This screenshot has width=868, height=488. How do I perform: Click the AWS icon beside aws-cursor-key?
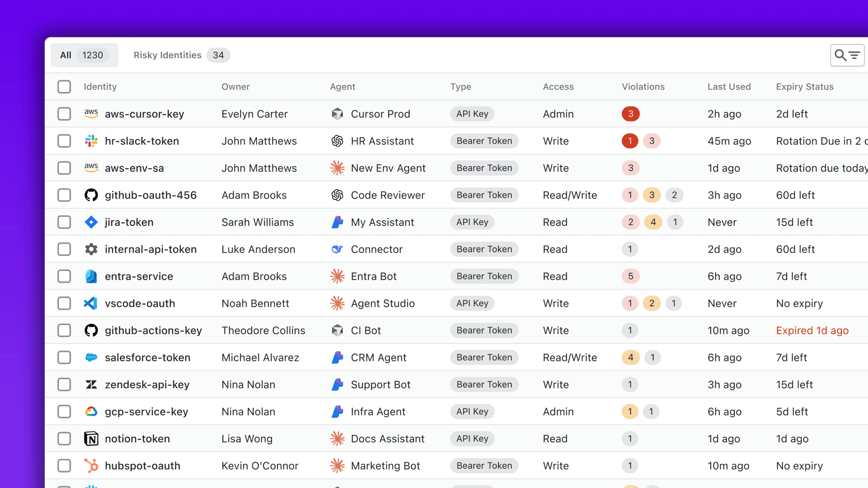[91, 114]
